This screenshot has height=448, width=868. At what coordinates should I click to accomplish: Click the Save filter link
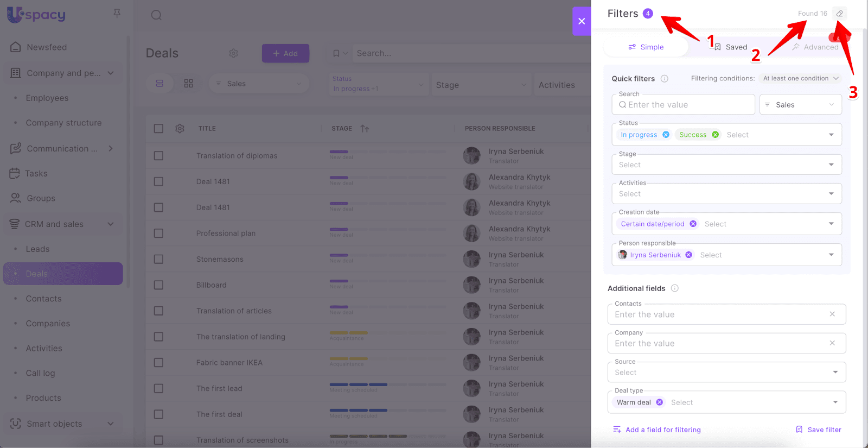pos(819,430)
